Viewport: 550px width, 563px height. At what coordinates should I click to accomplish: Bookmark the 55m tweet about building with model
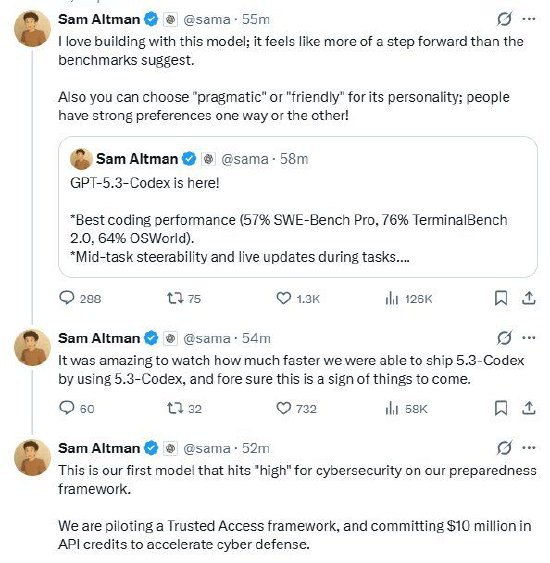point(501,298)
